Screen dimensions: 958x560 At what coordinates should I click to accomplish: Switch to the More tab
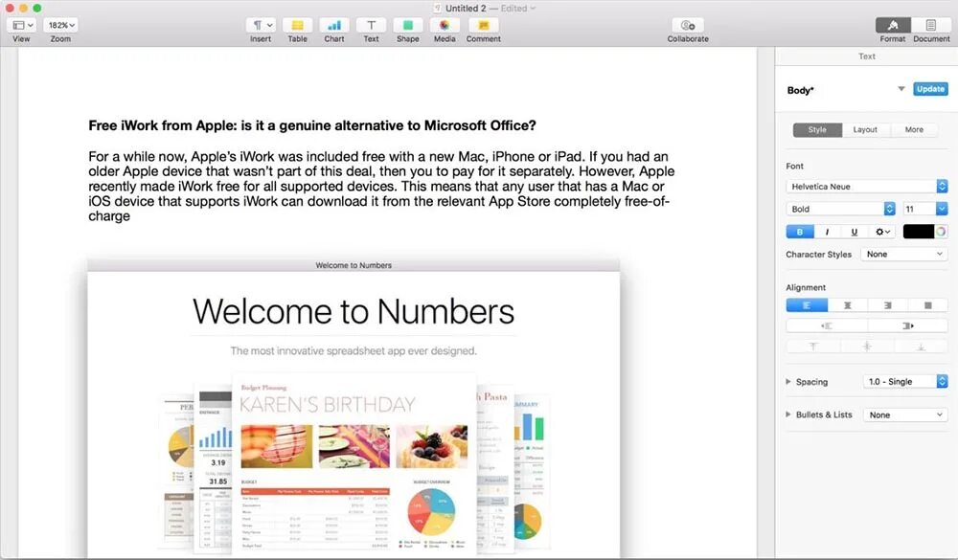click(914, 129)
